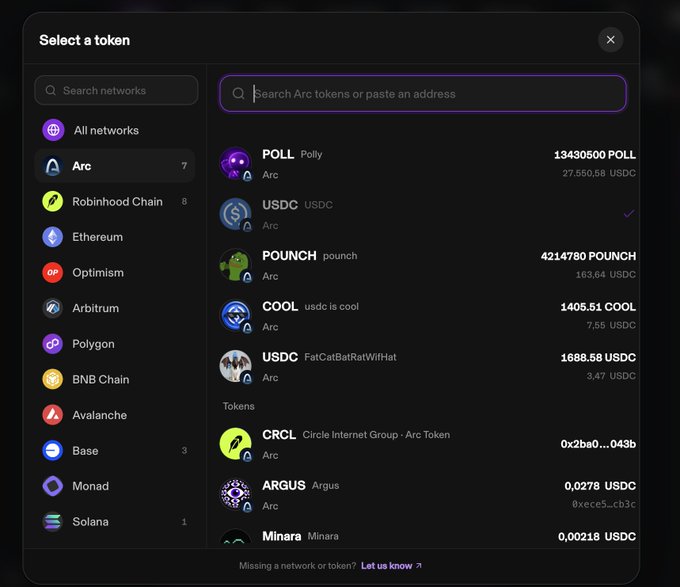Click the 27.550,58 USDC value
Screen dimensions: 680x587
tap(599, 173)
